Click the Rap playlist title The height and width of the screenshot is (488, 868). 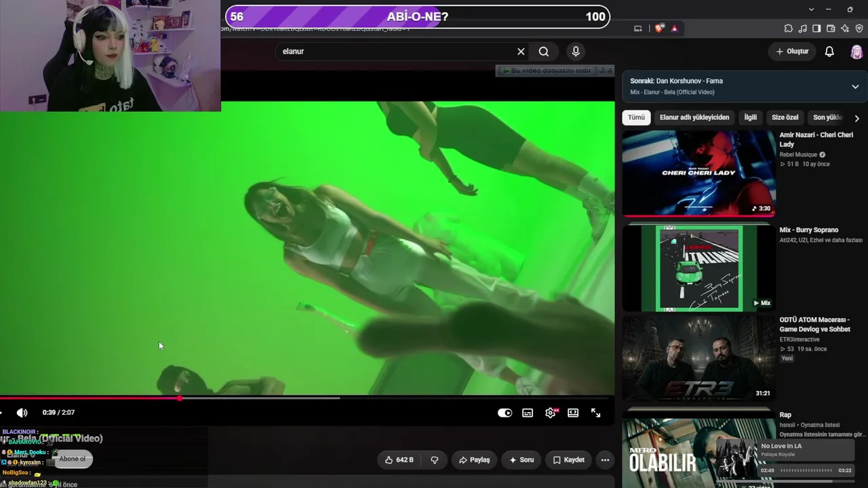[785, 415]
